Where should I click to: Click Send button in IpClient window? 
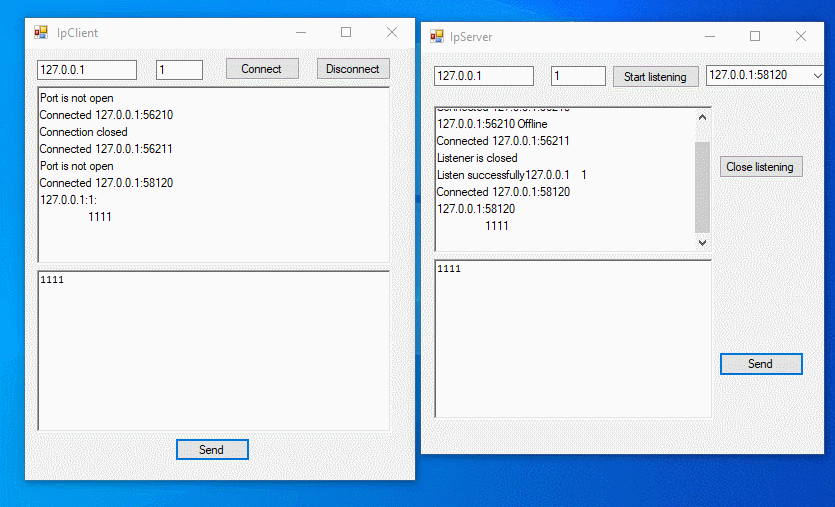pos(212,449)
